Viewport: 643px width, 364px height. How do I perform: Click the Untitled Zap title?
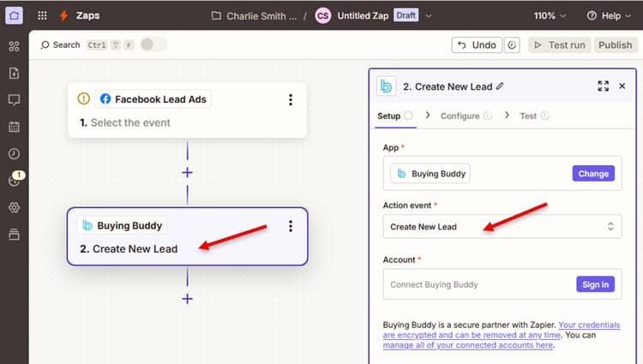click(363, 16)
